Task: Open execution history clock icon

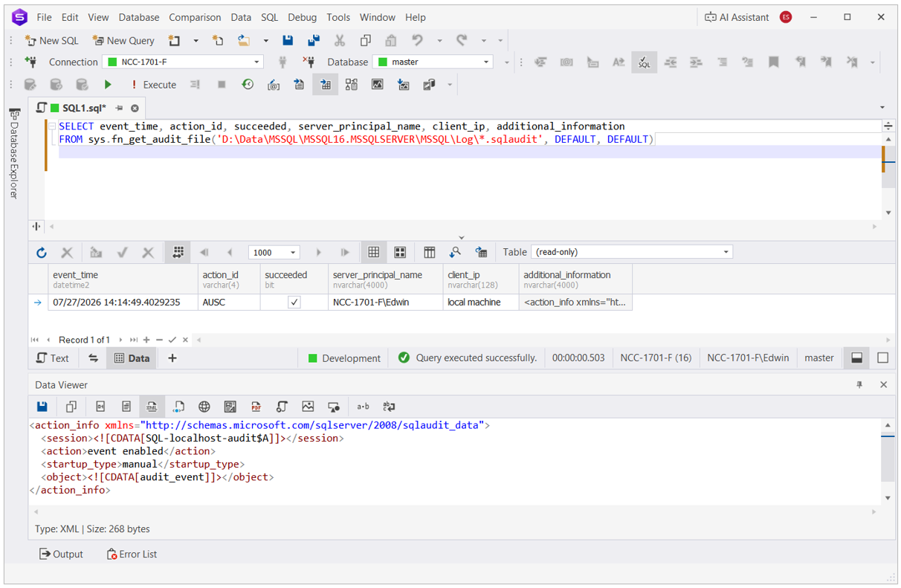Action: click(248, 85)
